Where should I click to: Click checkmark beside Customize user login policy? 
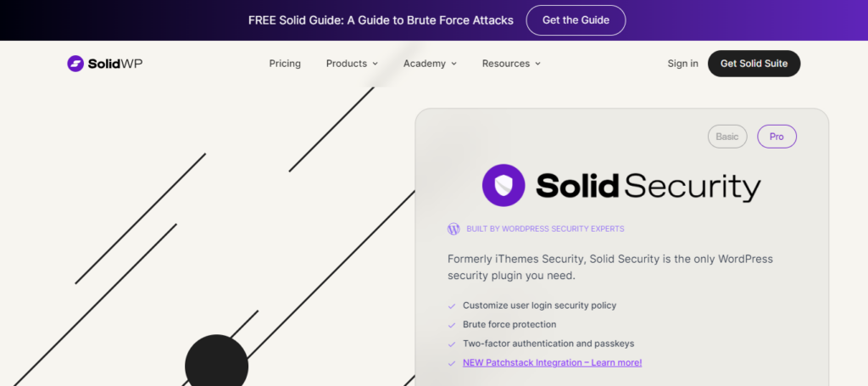451,305
